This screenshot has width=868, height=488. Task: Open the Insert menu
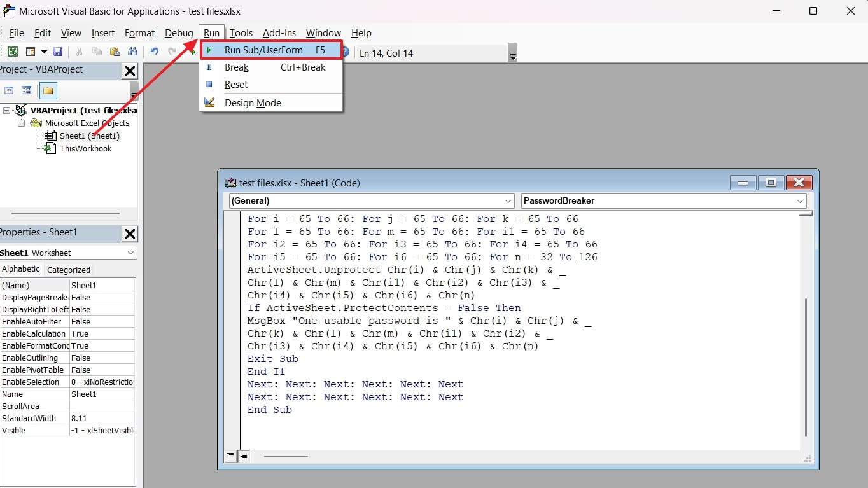pos(103,33)
